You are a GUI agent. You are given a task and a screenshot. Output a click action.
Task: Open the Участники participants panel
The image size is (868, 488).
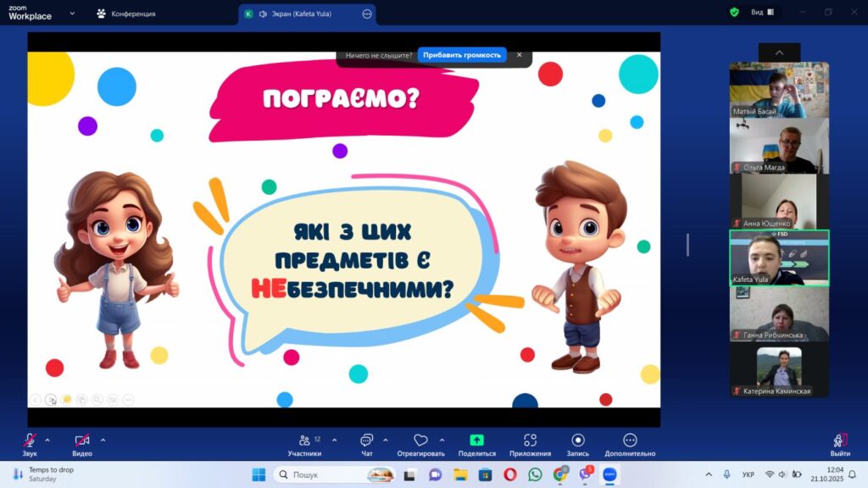pyautogui.click(x=304, y=441)
